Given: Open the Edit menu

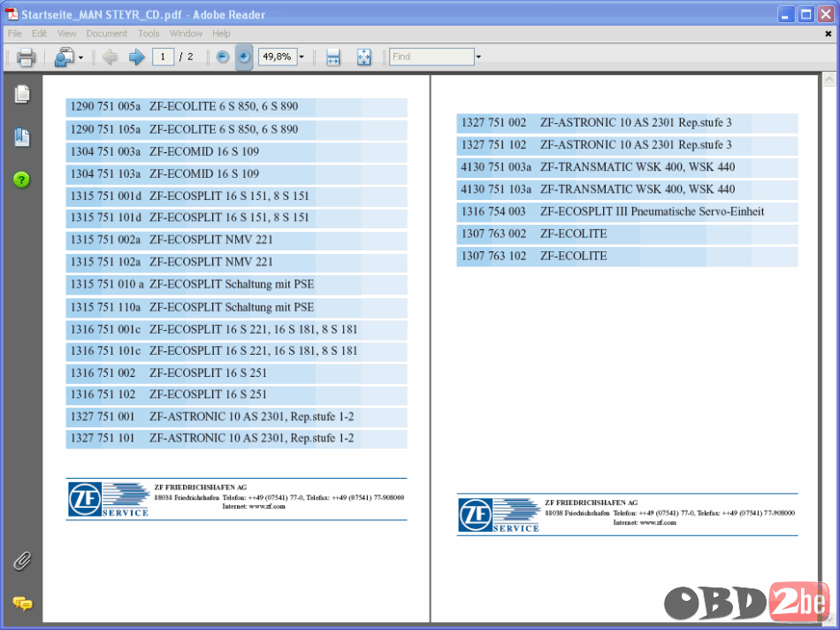Looking at the screenshot, I should 39,34.
